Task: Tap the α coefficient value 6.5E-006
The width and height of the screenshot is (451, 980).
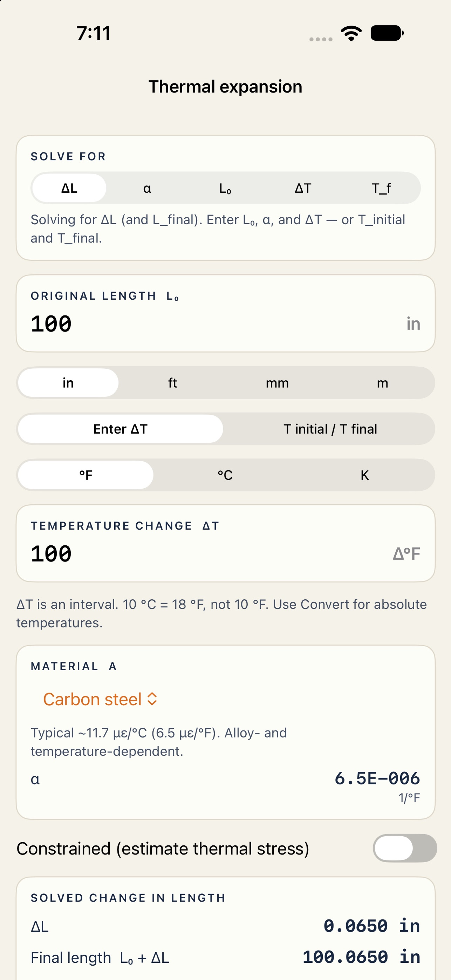Action: pyautogui.click(x=377, y=778)
